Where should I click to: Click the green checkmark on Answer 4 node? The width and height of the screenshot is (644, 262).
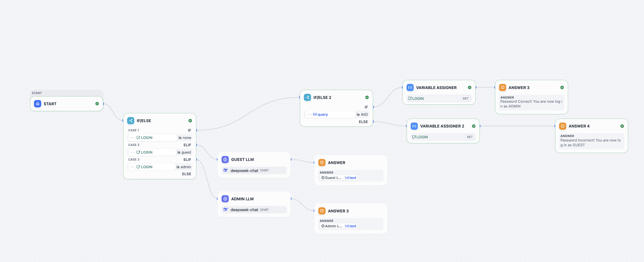point(622,126)
